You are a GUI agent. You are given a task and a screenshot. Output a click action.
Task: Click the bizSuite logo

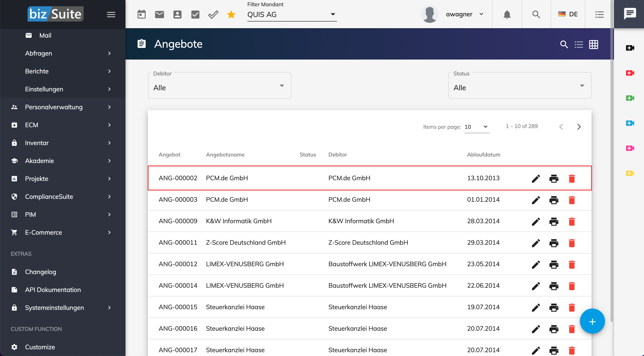click(x=55, y=14)
